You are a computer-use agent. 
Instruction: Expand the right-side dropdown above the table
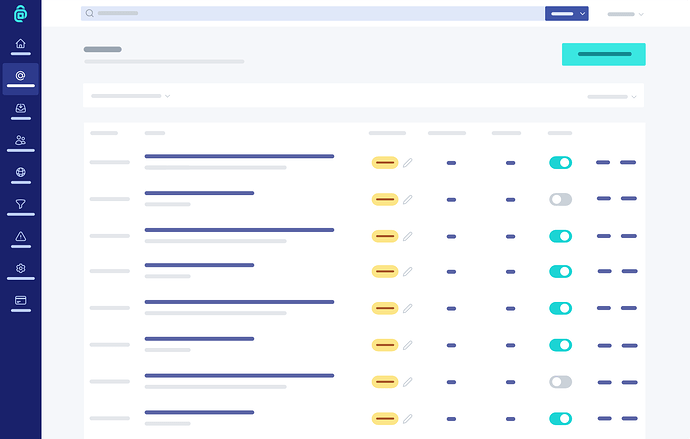pyautogui.click(x=612, y=97)
